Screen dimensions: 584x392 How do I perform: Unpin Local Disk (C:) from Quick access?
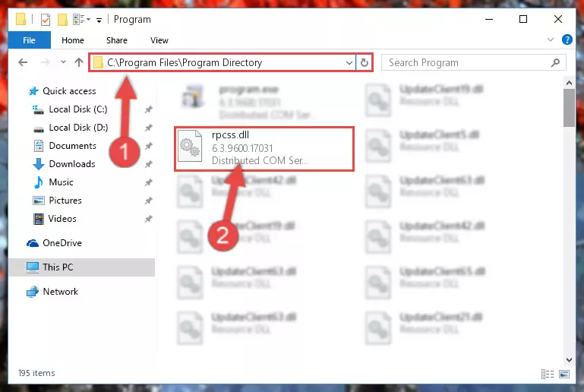(x=149, y=109)
